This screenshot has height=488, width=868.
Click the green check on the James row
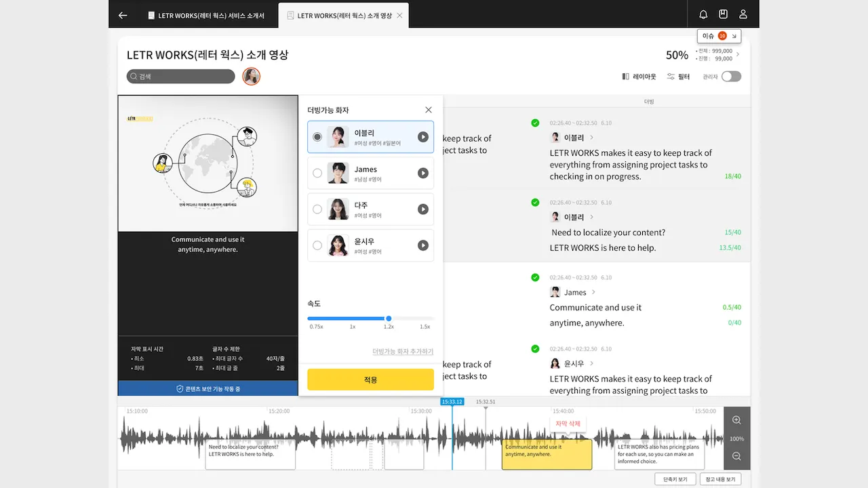(x=535, y=277)
